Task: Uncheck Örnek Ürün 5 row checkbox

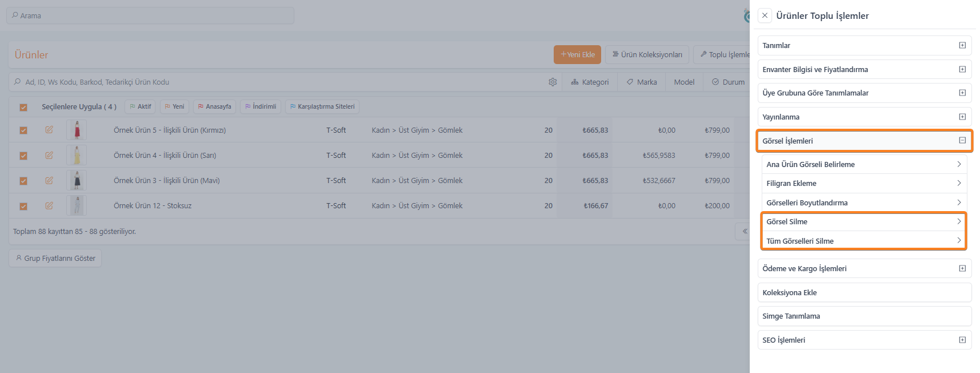Action: point(23,130)
